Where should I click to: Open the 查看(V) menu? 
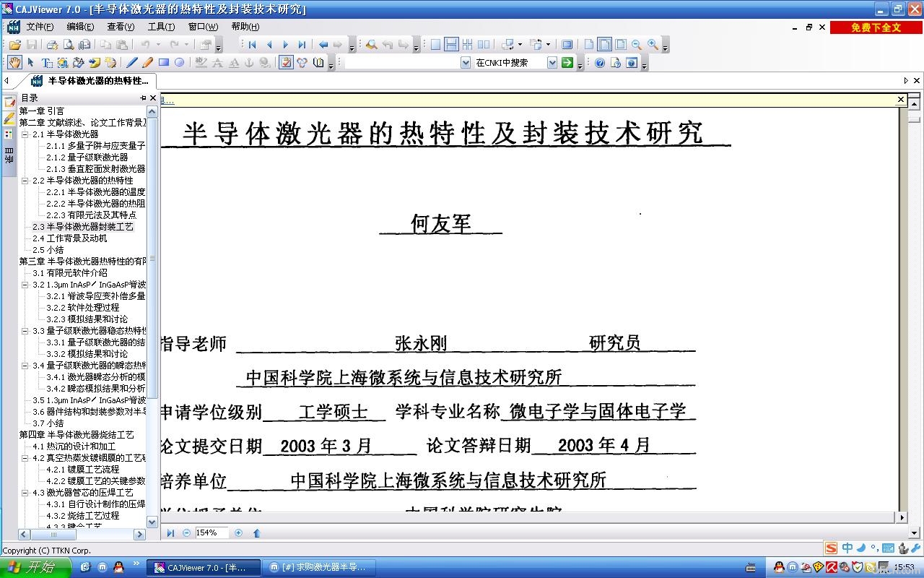point(121,27)
